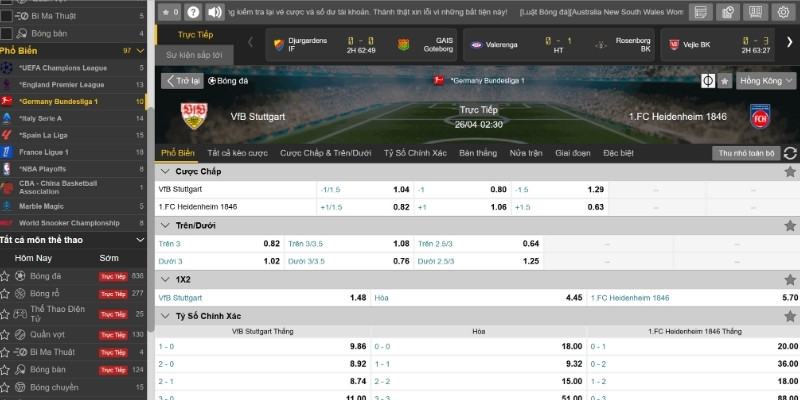The image size is (800, 400).
Task: Open the Đặc biệt tab
Action: coord(618,153)
